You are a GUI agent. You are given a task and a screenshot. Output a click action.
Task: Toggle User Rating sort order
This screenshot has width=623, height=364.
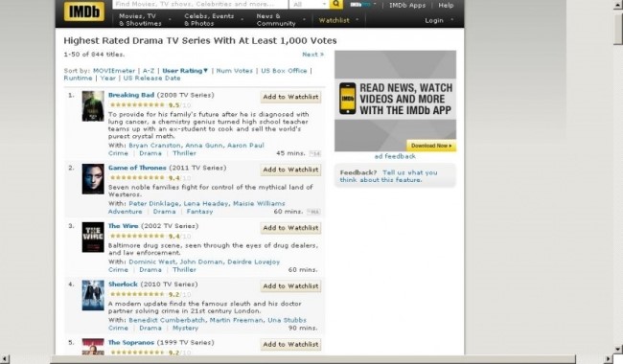point(185,71)
